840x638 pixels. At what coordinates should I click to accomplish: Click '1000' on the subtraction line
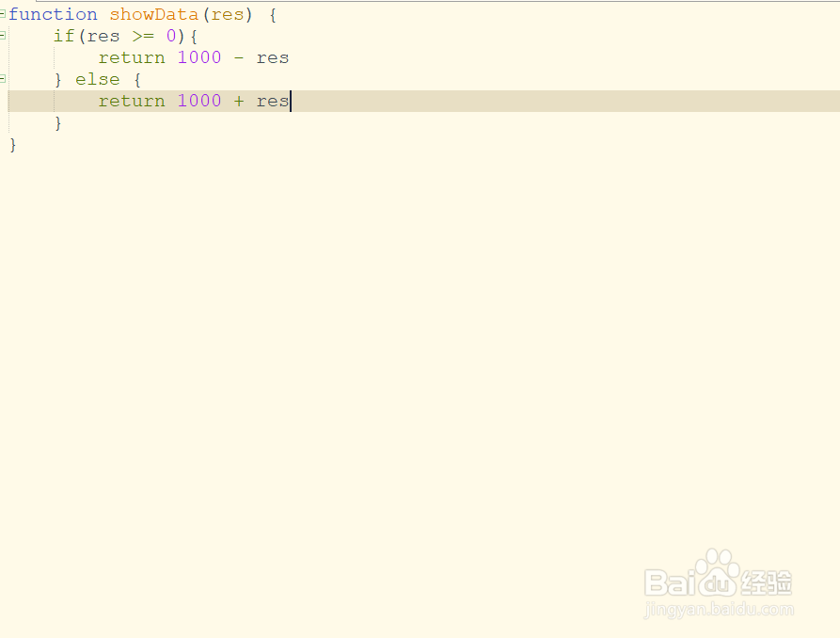(x=199, y=57)
